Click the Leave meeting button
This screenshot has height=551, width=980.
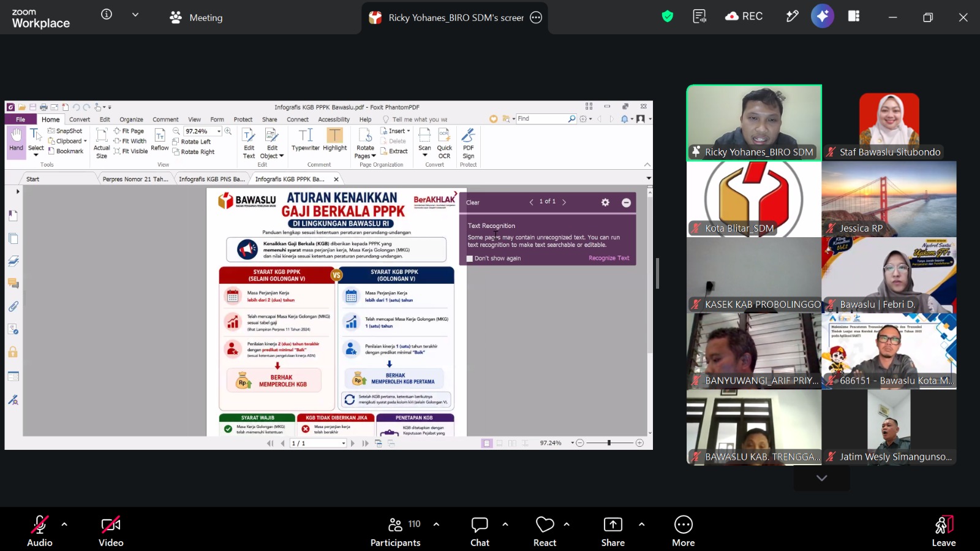tap(943, 531)
